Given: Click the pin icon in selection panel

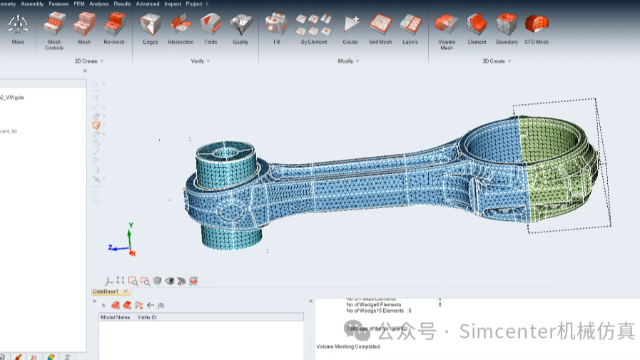Looking at the screenshot, I should (103, 305).
